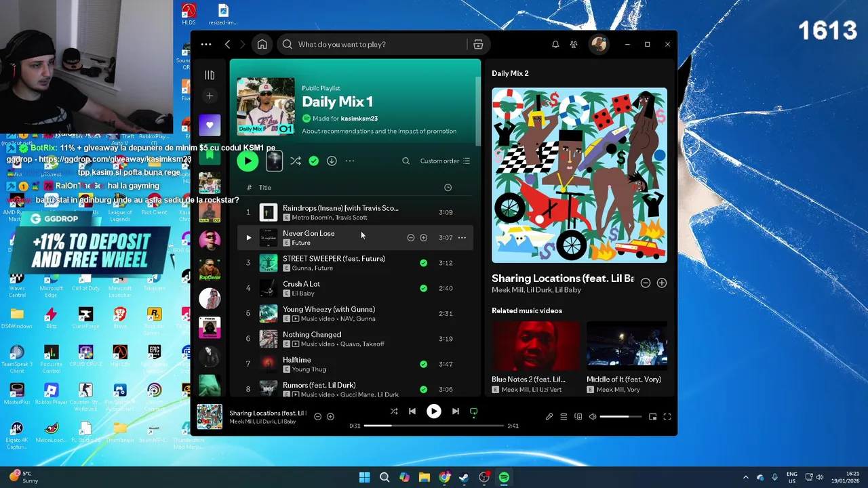
Task: Open the Custom order sort dropdown
Action: click(x=445, y=161)
